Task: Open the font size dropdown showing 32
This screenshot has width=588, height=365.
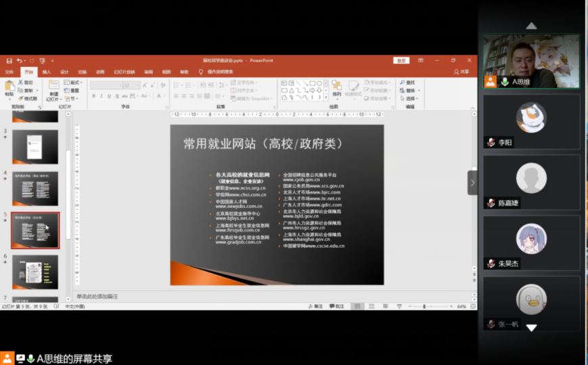Action: point(131,85)
